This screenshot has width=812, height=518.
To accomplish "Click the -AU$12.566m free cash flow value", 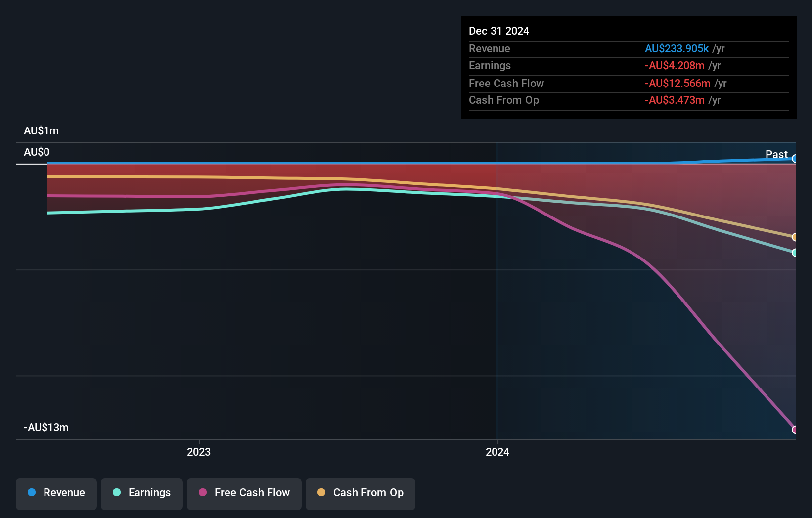I will click(x=677, y=83).
